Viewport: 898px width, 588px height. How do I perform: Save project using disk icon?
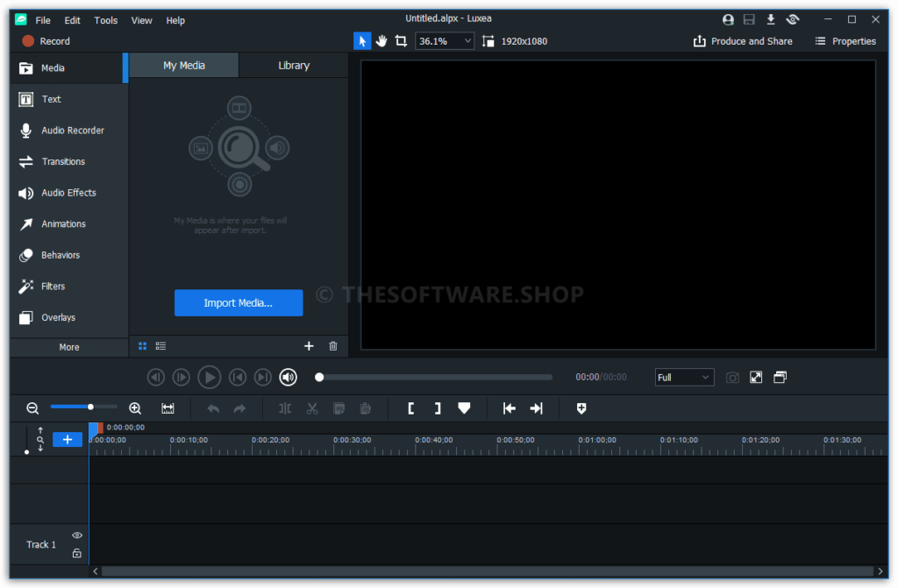749,19
